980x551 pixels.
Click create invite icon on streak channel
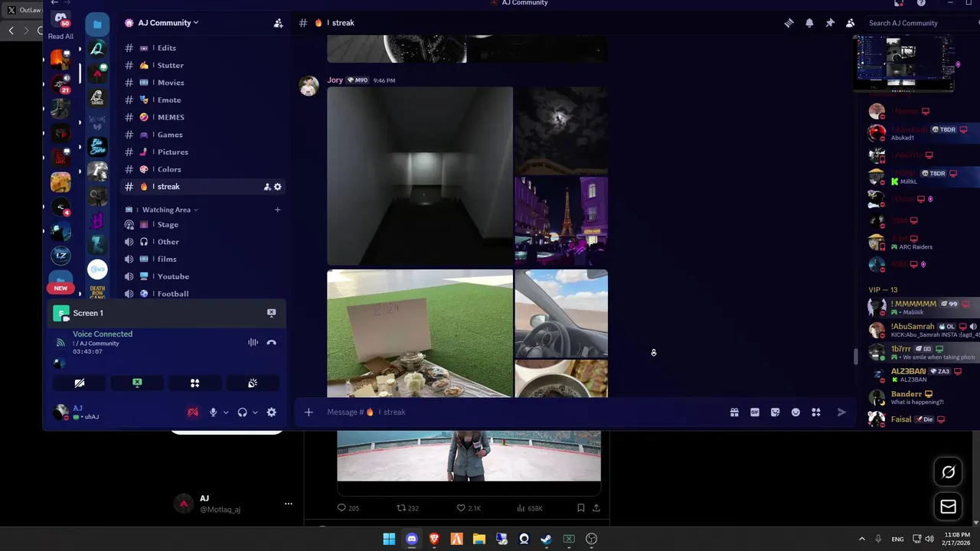pos(267,187)
